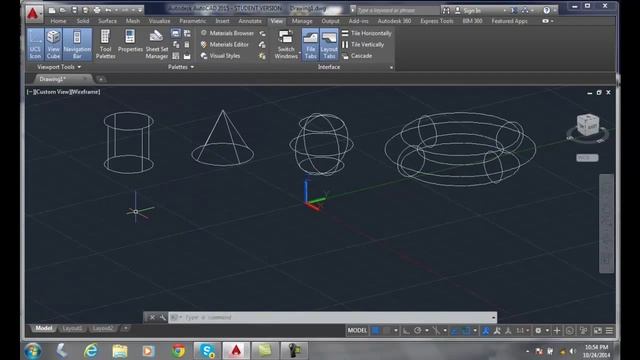The height and width of the screenshot is (360, 640).
Task: Switch to the Layout1 tab
Action: pos(72,328)
